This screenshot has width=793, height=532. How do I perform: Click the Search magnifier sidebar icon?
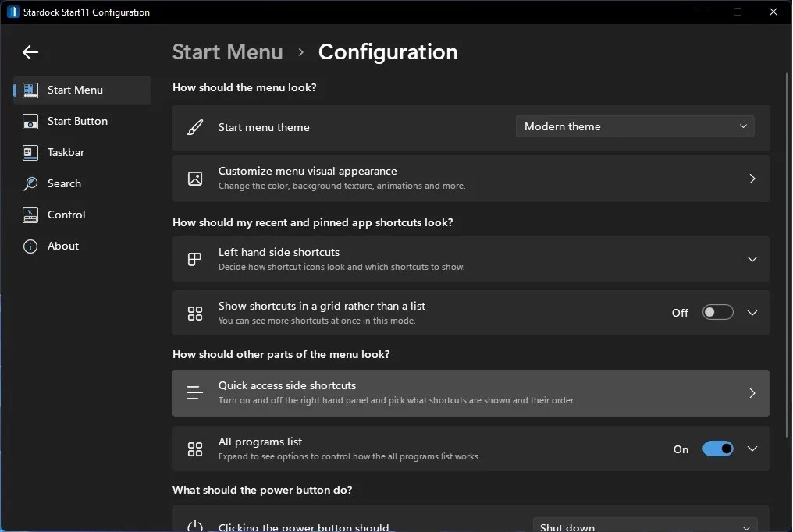click(x=30, y=184)
